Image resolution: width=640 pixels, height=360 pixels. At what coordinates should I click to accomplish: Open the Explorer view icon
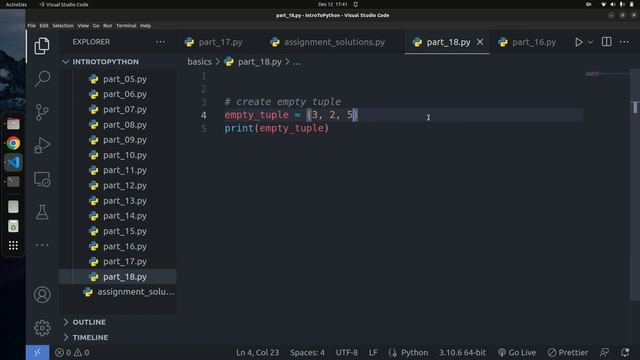click(42, 46)
